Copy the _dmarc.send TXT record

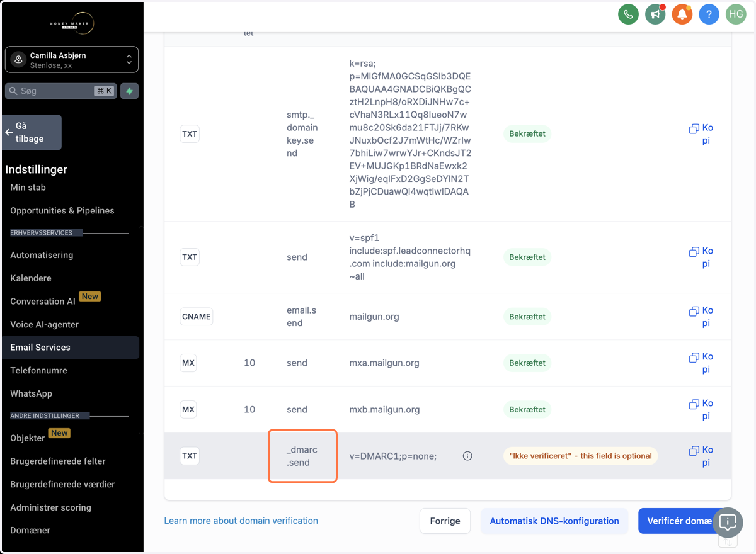(x=701, y=456)
